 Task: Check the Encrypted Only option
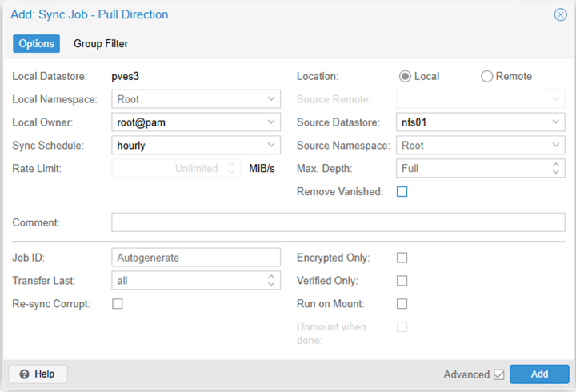[x=402, y=258]
